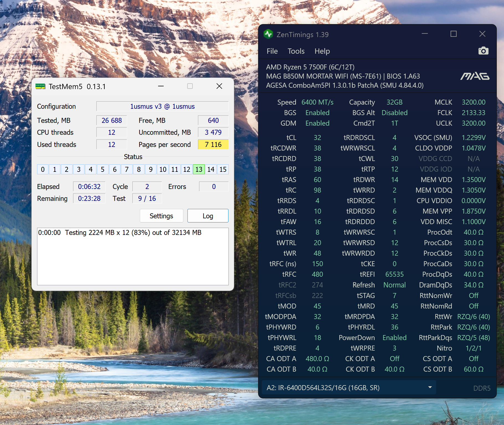
Task: Click the Refresh value Normal
Action: pos(395,285)
